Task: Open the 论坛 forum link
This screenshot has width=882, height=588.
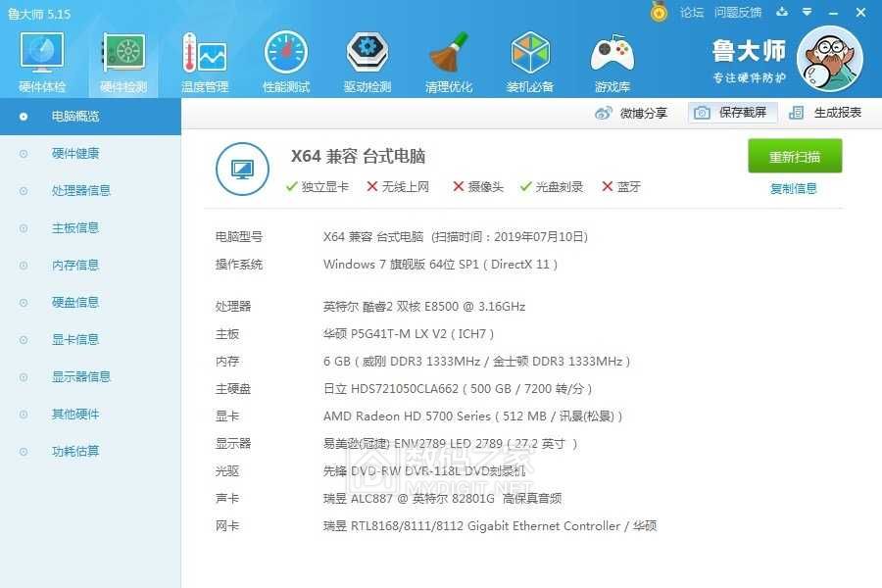Action: (x=692, y=13)
